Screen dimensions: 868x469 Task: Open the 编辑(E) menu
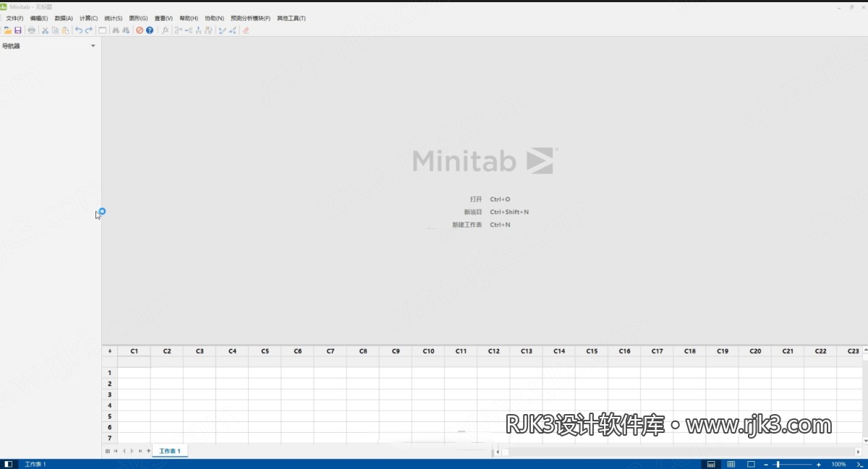[39, 18]
